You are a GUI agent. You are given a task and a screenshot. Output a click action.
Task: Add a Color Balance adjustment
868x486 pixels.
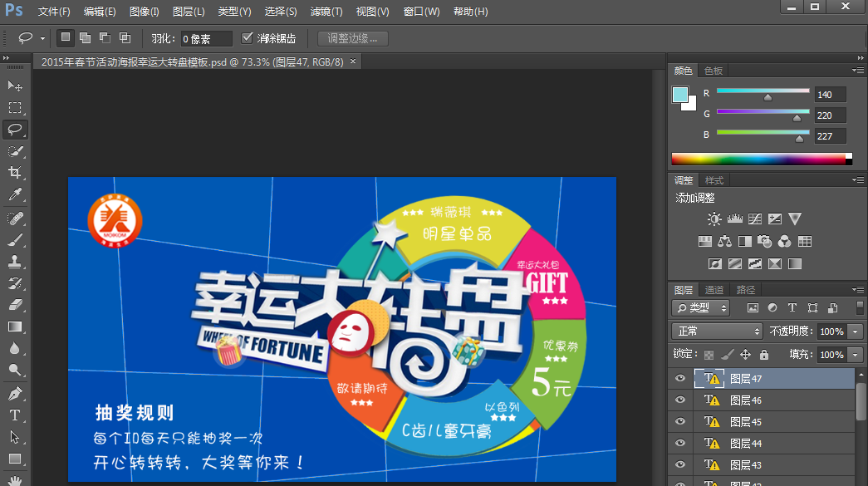click(724, 242)
